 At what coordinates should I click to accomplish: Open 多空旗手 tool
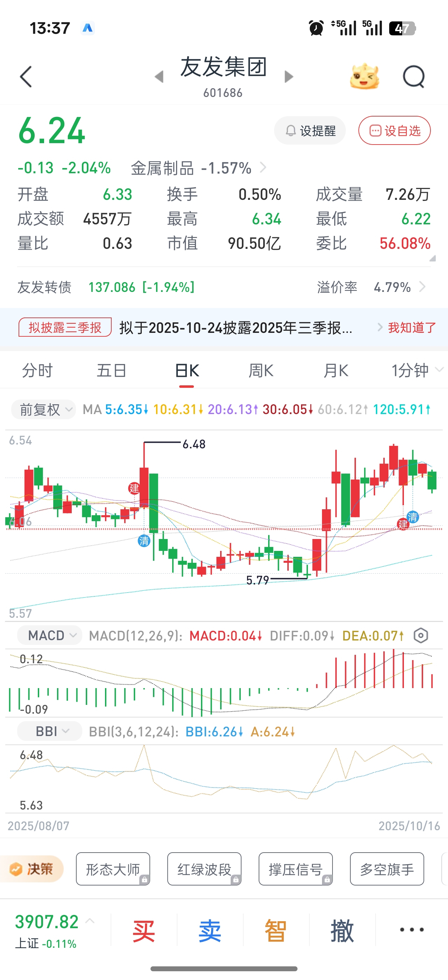coord(387,869)
